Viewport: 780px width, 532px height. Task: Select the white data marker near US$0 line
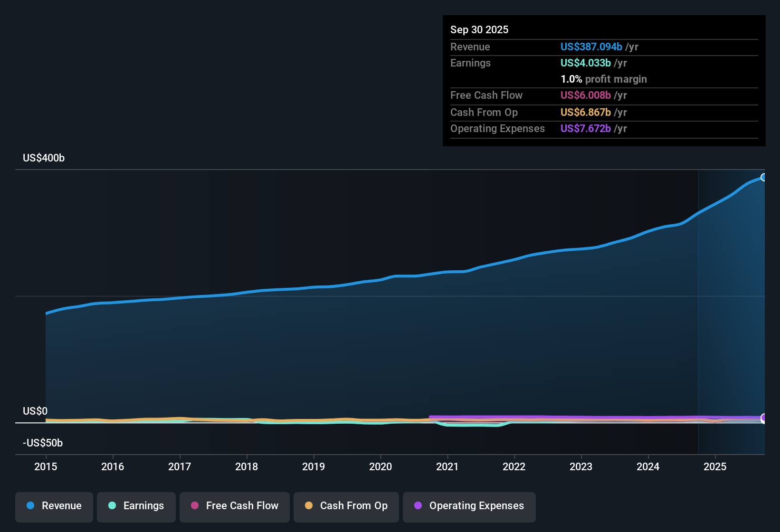(x=764, y=419)
